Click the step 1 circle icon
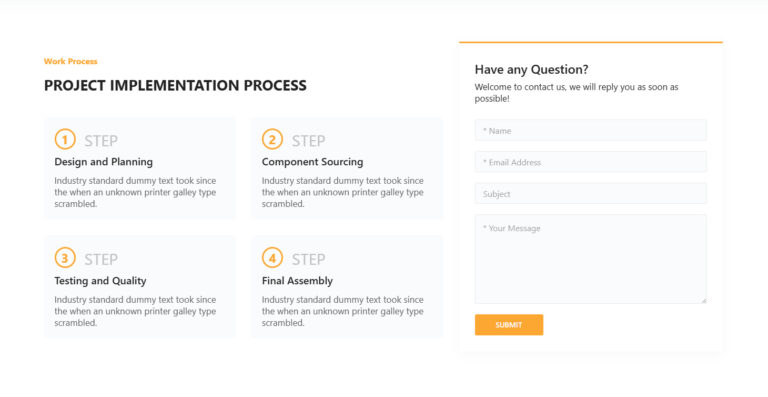768x397 pixels. coord(65,140)
